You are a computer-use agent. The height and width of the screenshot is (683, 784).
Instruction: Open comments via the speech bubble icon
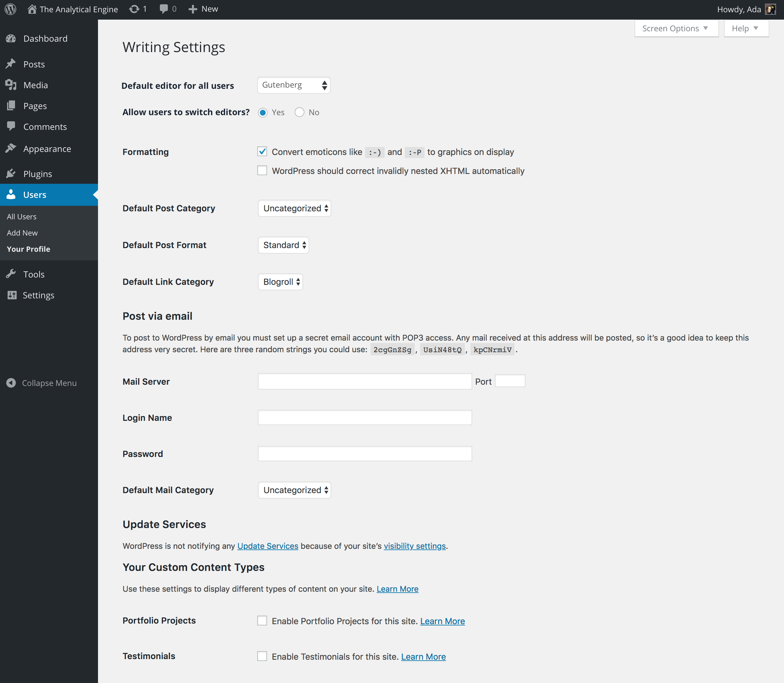(x=163, y=9)
